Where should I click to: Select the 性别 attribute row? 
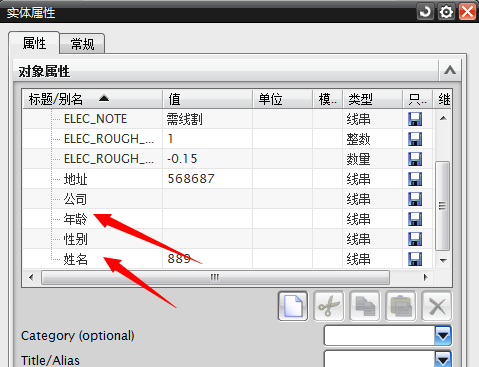pyautogui.click(x=228, y=239)
